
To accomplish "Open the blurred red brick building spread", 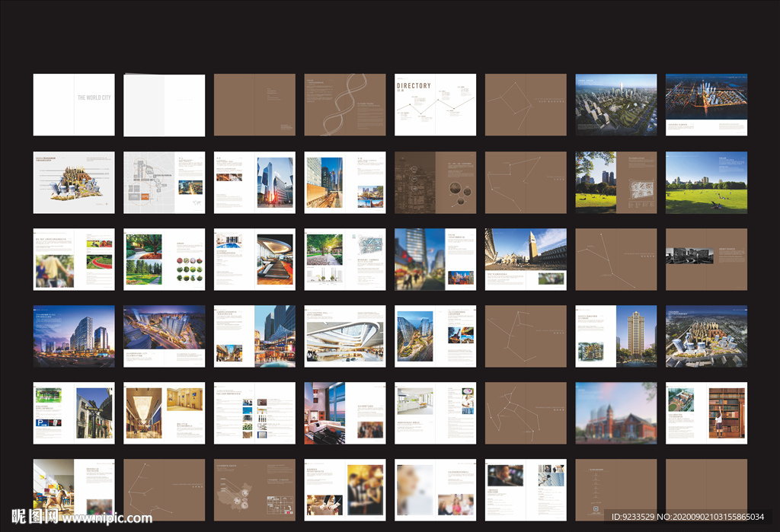I will click(x=615, y=413).
